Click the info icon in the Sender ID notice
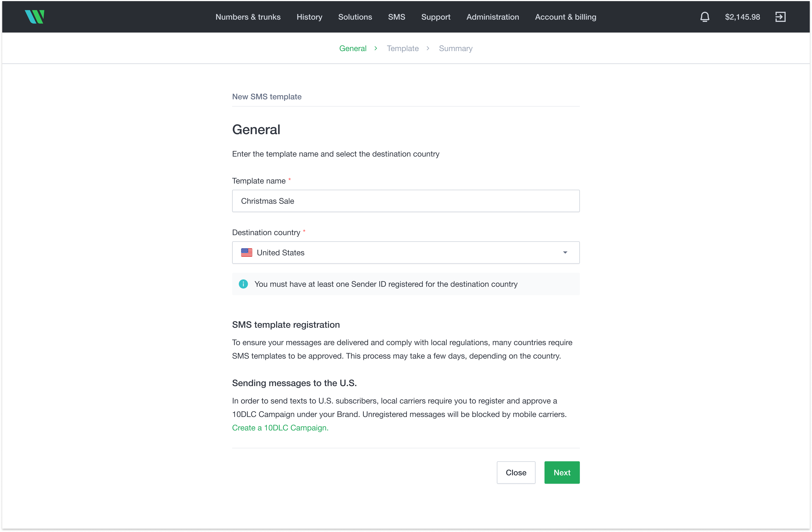Screen dimensions: 812x532 click(243, 284)
